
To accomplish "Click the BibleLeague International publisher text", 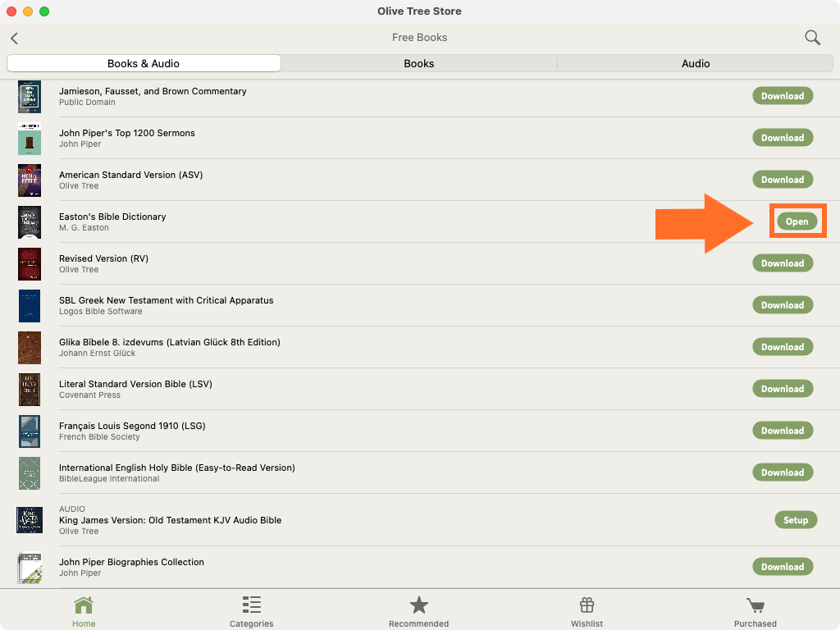I will 109,478.
